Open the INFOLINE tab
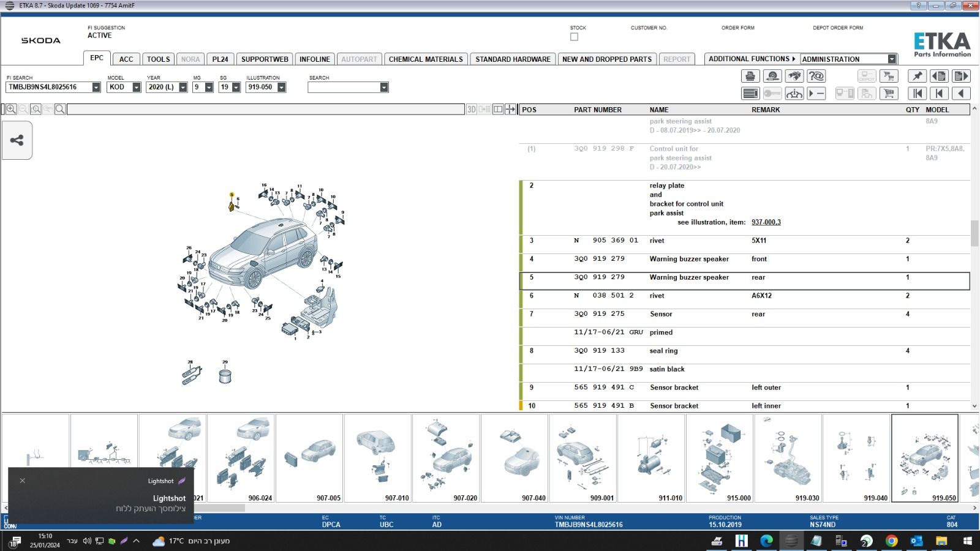 315,59
